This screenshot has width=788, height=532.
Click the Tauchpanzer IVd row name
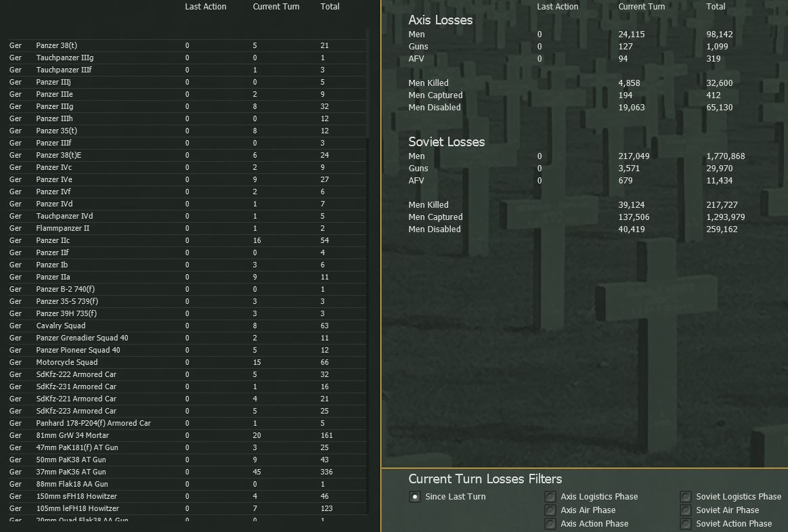(x=64, y=216)
